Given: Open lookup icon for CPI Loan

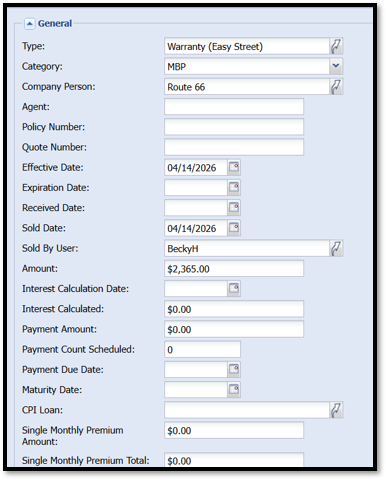Looking at the screenshot, I should tap(336, 410).
